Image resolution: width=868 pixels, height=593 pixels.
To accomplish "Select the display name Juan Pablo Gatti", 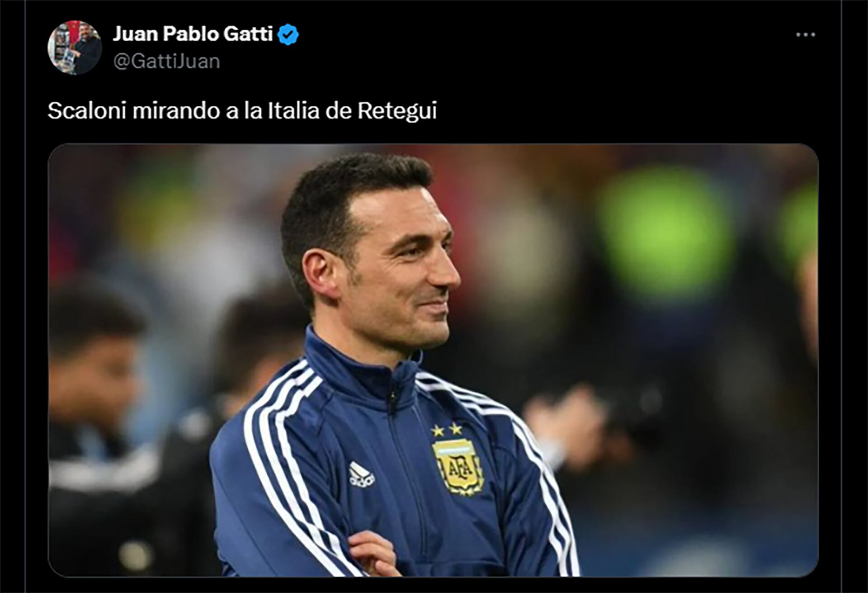I will [193, 34].
